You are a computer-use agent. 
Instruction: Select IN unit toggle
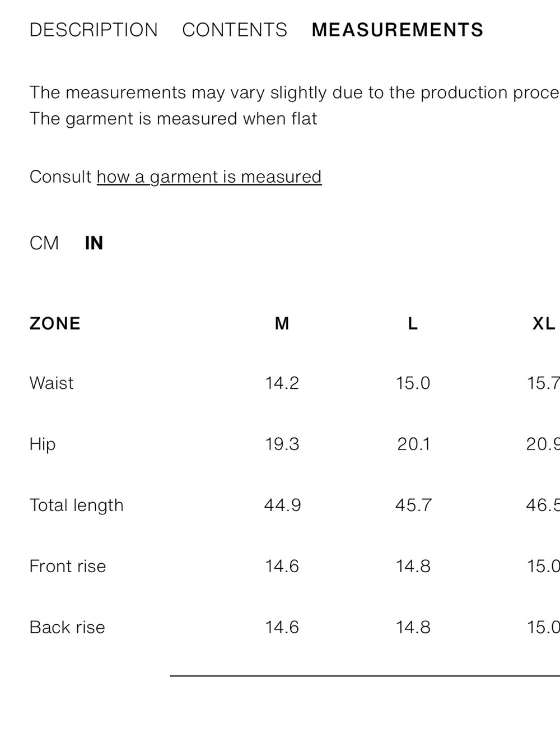click(x=94, y=243)
